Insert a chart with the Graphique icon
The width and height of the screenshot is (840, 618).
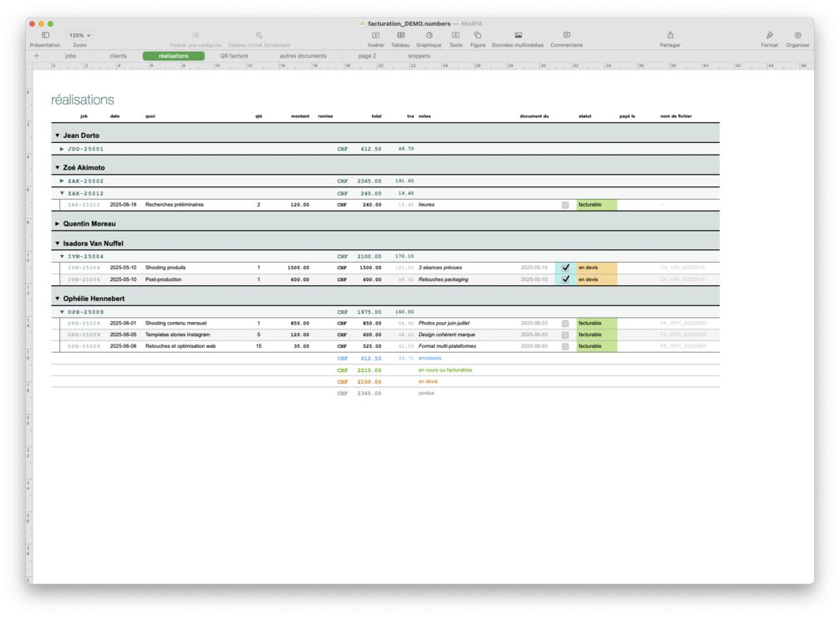point(429,35)
